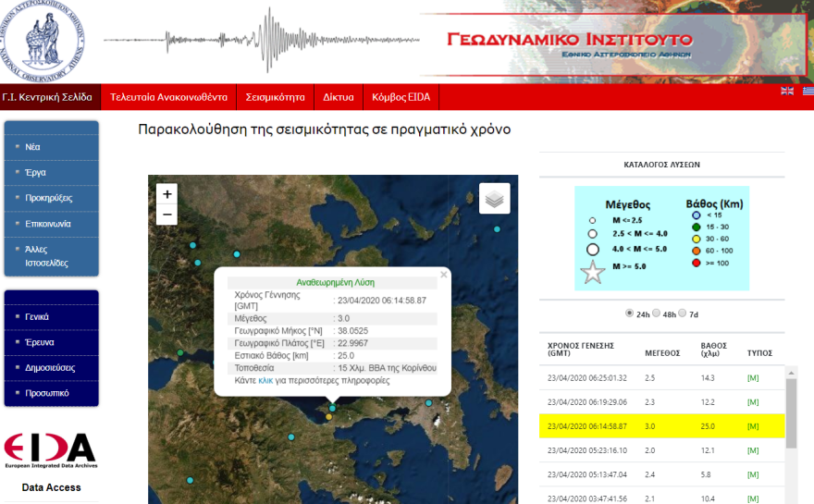Select the 48h time range radio

(x=656, y=313)
